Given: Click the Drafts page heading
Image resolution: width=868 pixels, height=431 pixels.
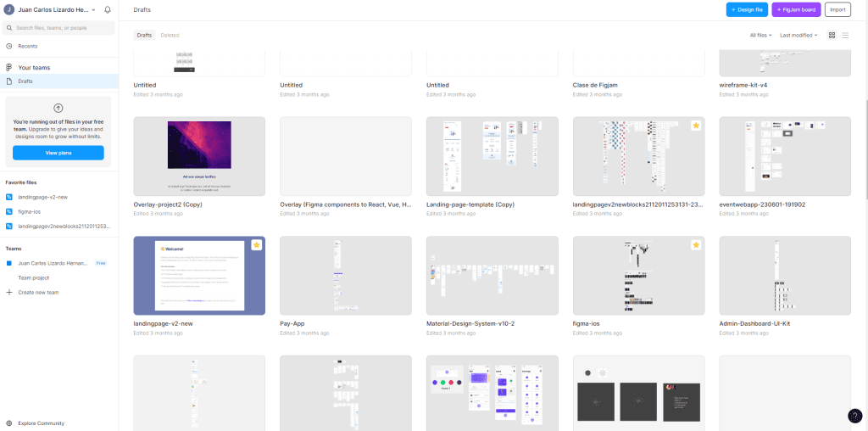Looking at the screenshot, I should 142,10.
